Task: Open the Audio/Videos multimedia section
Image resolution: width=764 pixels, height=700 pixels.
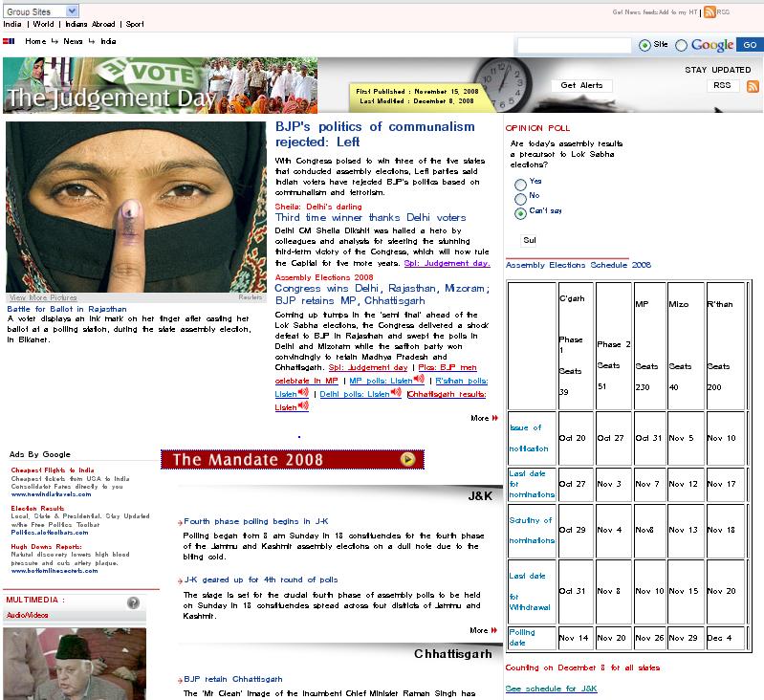Action: 27,615
